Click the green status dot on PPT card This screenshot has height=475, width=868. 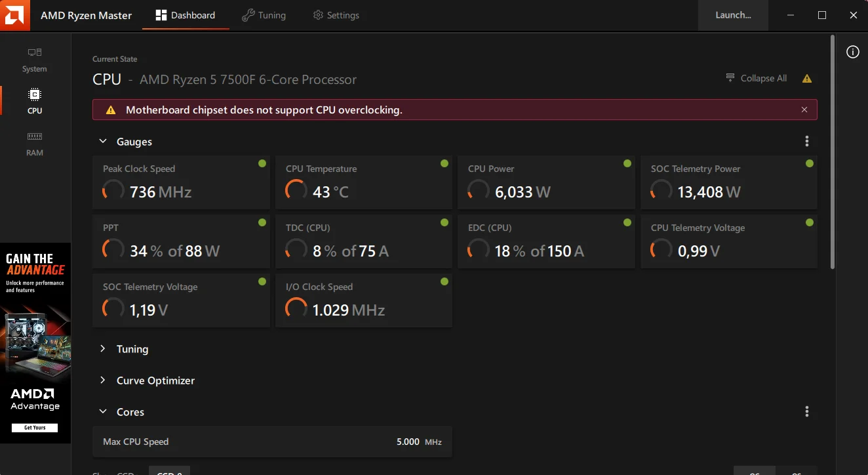tap(262, 222)
